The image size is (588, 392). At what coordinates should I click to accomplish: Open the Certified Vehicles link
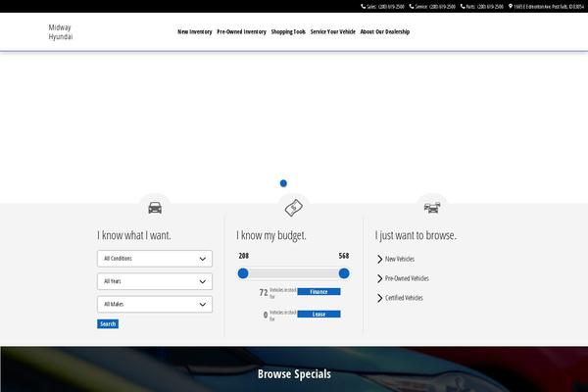pos(404,298)
